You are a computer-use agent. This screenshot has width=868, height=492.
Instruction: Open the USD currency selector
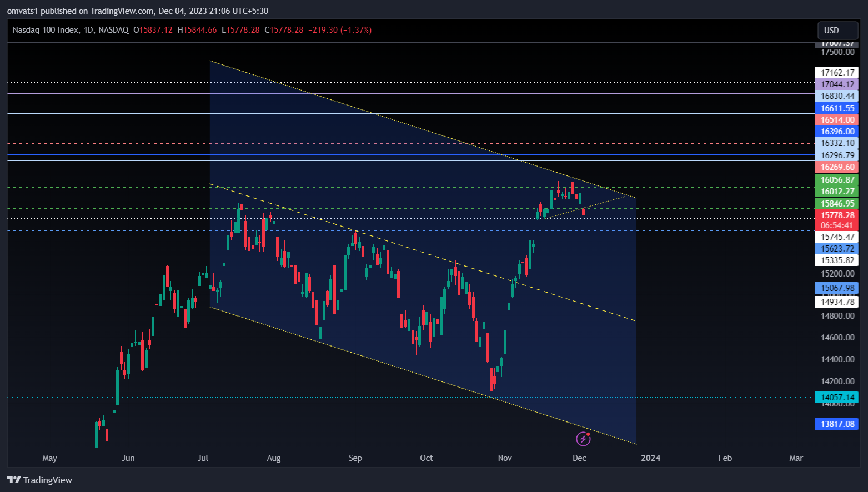click(x=838, y=31)
